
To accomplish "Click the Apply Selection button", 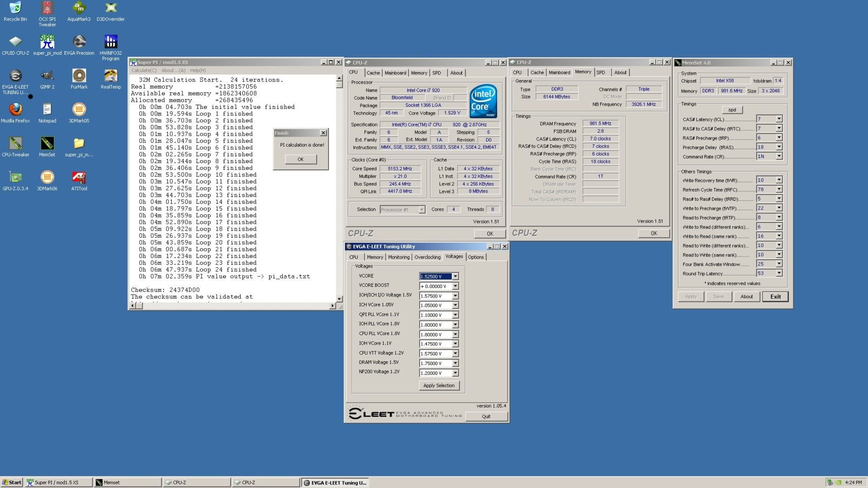I will tap(439, 386).
